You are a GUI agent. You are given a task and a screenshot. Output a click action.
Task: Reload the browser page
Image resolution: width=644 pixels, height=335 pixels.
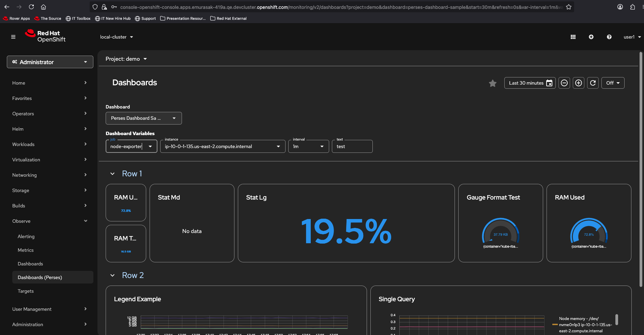[31, 7]
